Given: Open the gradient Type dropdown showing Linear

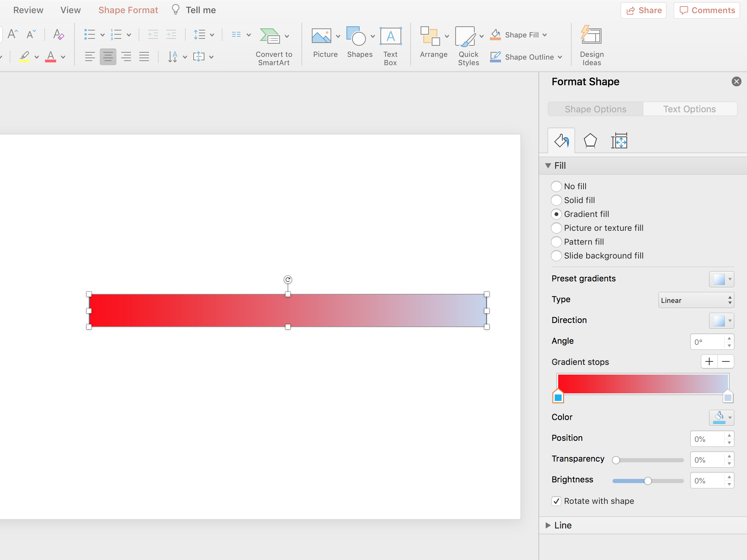Looking at the screenshot, I should (x=696, y=300).
